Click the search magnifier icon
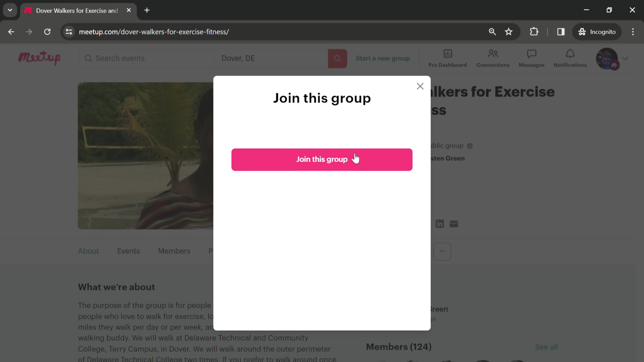The height and width of the screenshot is (362, 644). 337,58
